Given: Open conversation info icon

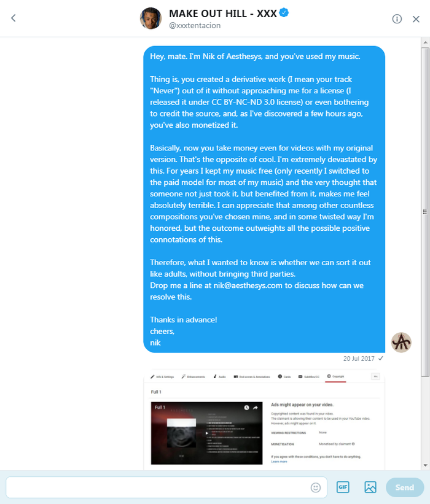Looking at the screenshot, I should (x=397, y=19).
